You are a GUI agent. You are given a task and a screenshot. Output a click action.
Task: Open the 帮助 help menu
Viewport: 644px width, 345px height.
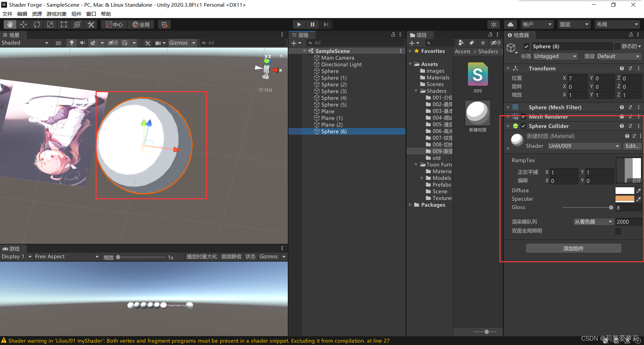[x=106, y=14]
